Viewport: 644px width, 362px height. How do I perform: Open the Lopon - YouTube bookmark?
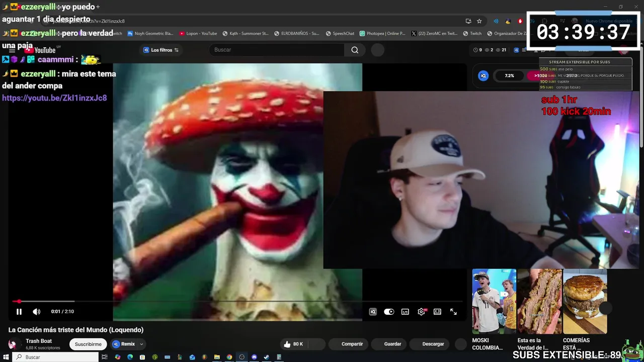click(x=198, y=34)
